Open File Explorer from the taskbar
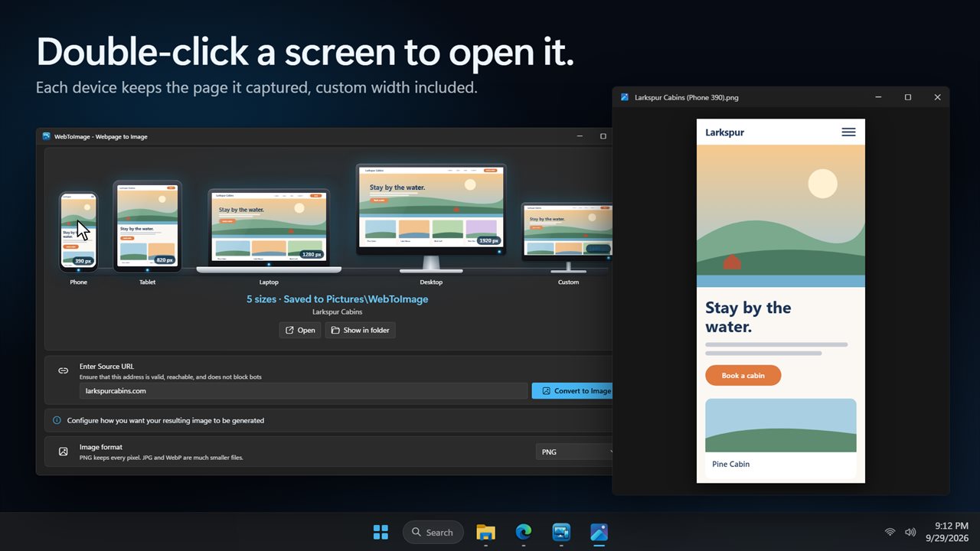Screen dimensions: 980x551 pos(485,532)
